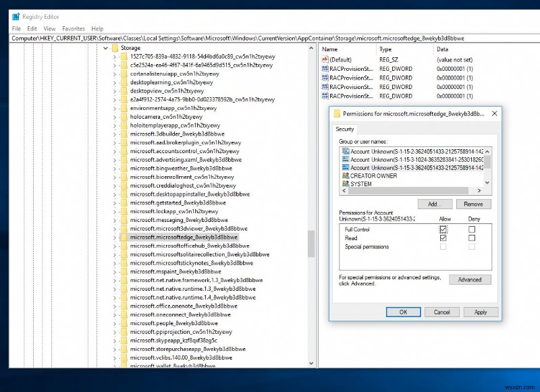Click the first RACProvisionSt REG_DWORD value icon
540x392 pixels.
pyautogui.click(x=325, y=68)
